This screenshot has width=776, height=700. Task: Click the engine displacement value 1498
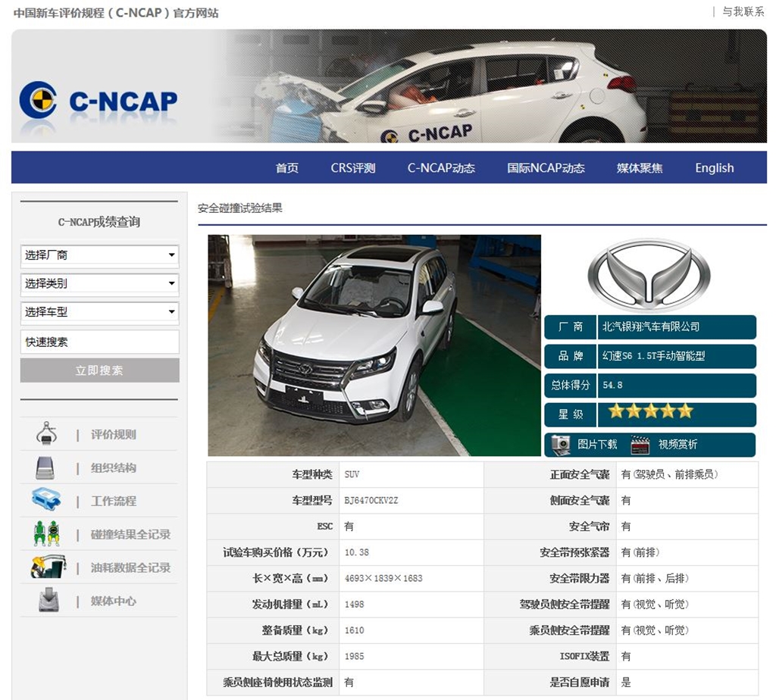coord(355,604)
